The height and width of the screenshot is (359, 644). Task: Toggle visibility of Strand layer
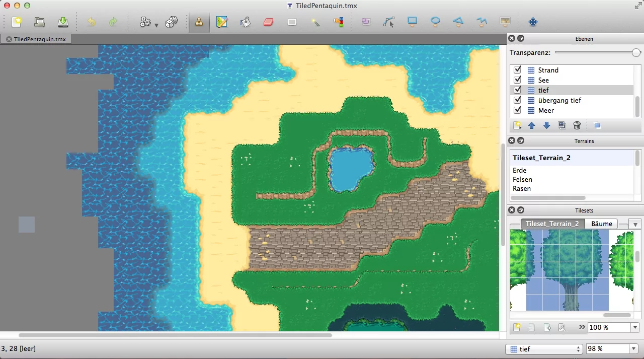[x=517, y=70]
